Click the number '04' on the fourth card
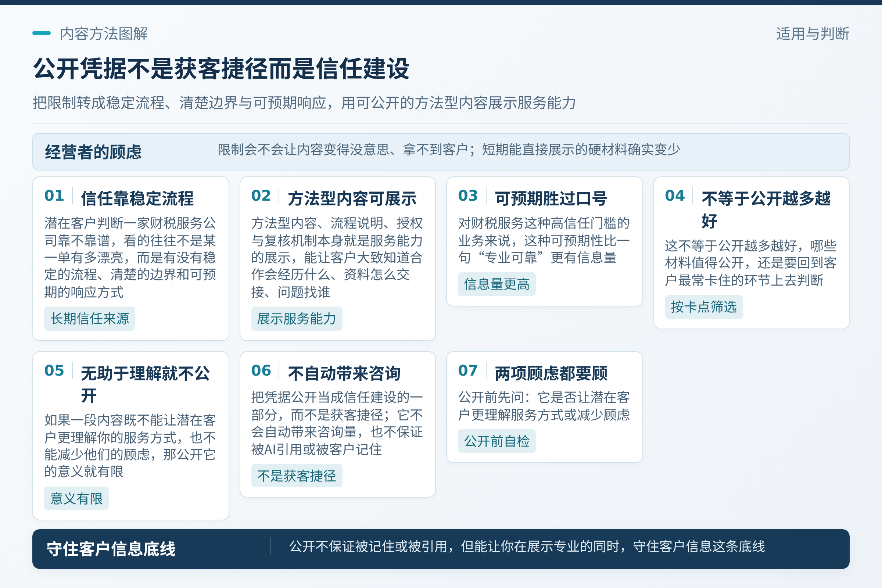 click(x=675, y=196)
